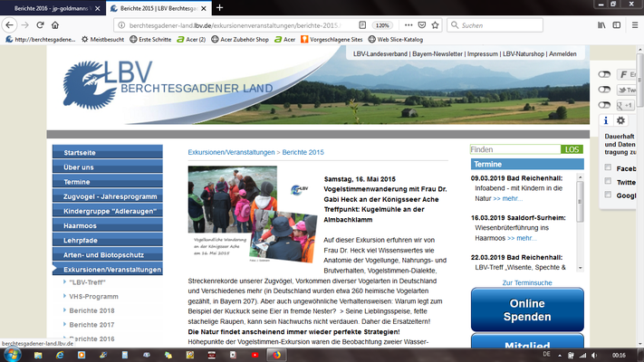Viewport: 644px width, 362px height.
Task: Open Startseite in site navigation
Action: 108,152
